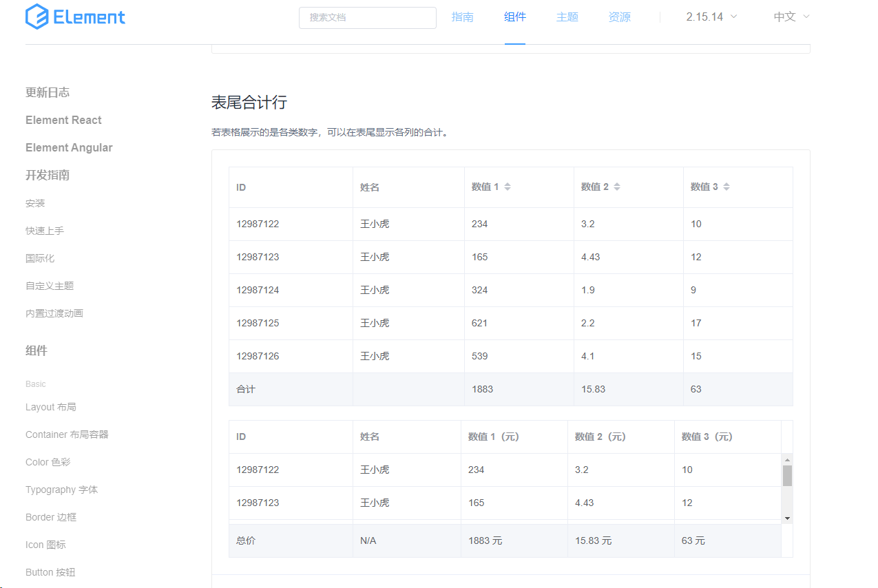Open the 中文 language dropdown

pyautogui.click(x=791, y=17)
